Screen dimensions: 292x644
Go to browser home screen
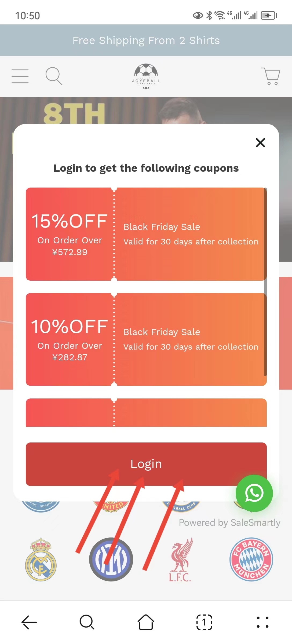[146, 622]
